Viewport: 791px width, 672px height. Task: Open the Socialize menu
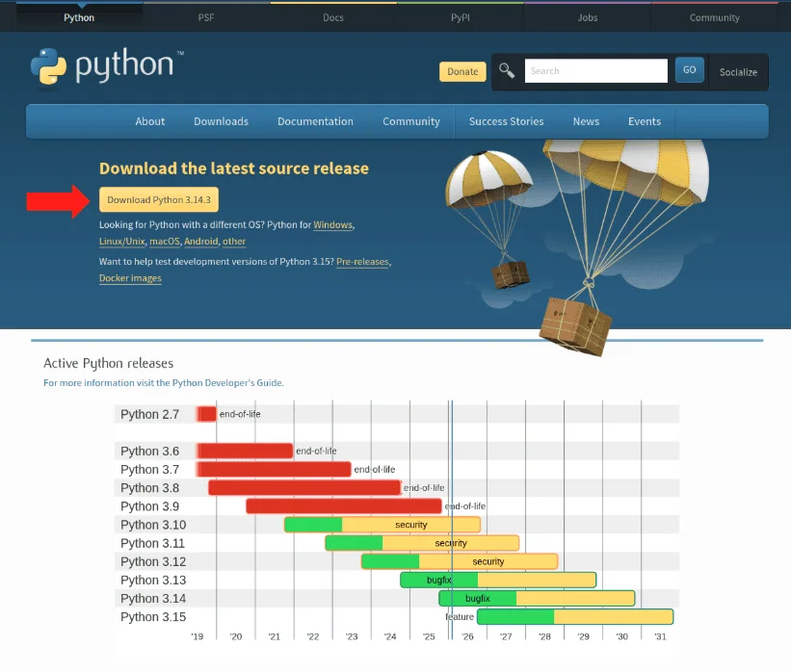pos(738,71)
